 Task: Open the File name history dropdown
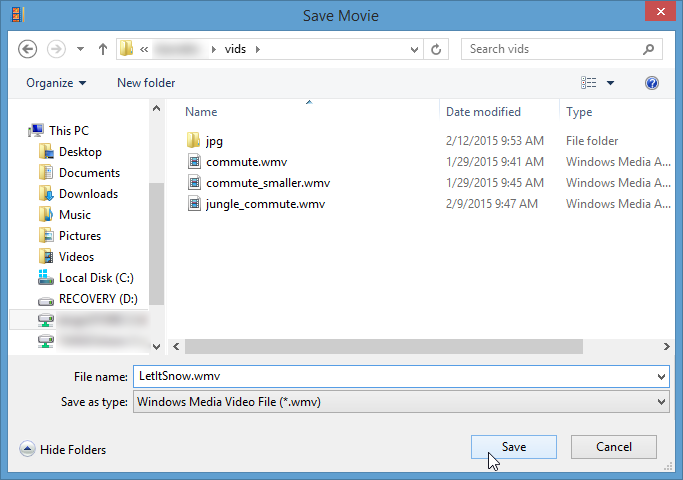tap(661, 377)
